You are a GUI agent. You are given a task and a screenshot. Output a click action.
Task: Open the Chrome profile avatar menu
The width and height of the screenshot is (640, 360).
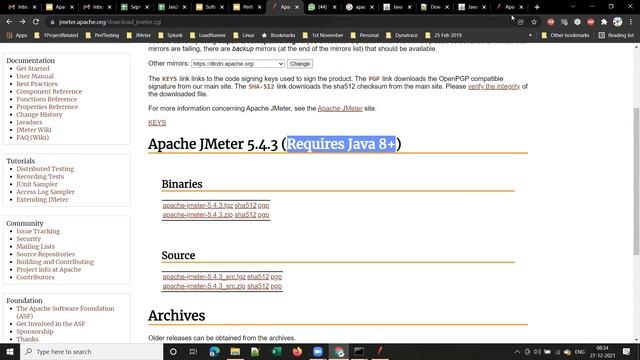point(618,22)
